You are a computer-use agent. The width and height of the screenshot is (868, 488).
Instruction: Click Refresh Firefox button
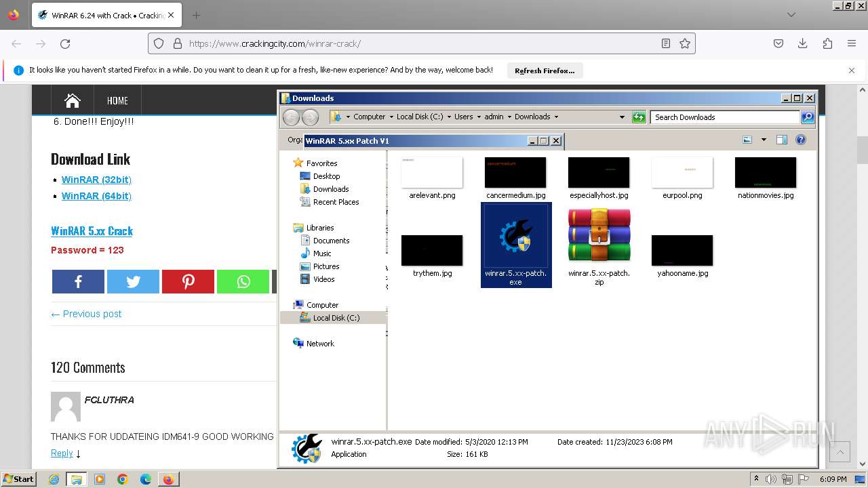click(x=545, y=70)
